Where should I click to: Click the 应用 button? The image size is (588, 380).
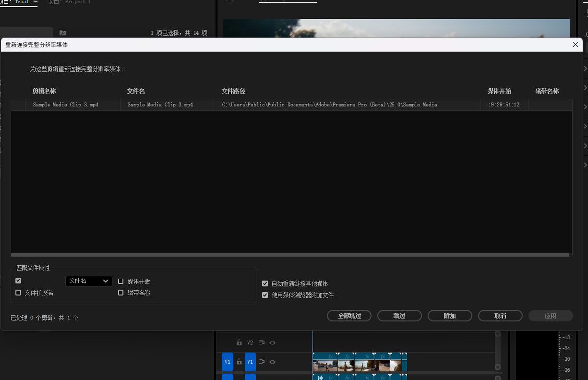point(551,316)
